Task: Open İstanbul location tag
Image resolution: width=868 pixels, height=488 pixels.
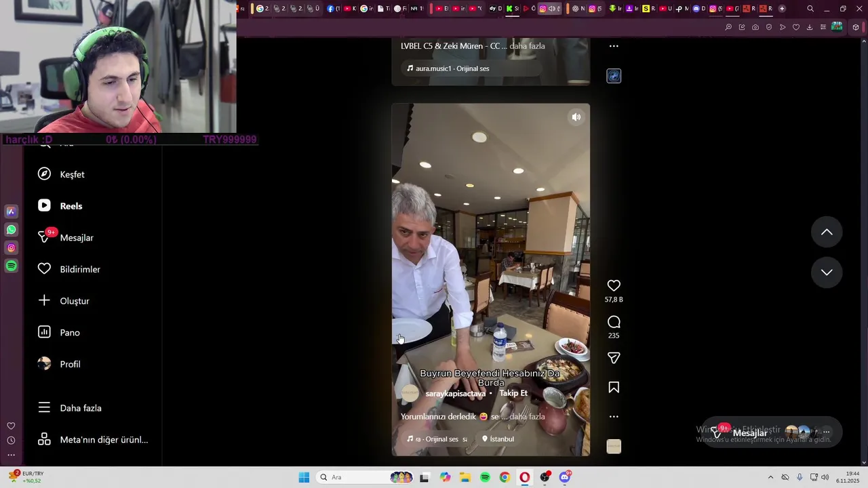Action: pyautogui.click(x=498, y=439)
